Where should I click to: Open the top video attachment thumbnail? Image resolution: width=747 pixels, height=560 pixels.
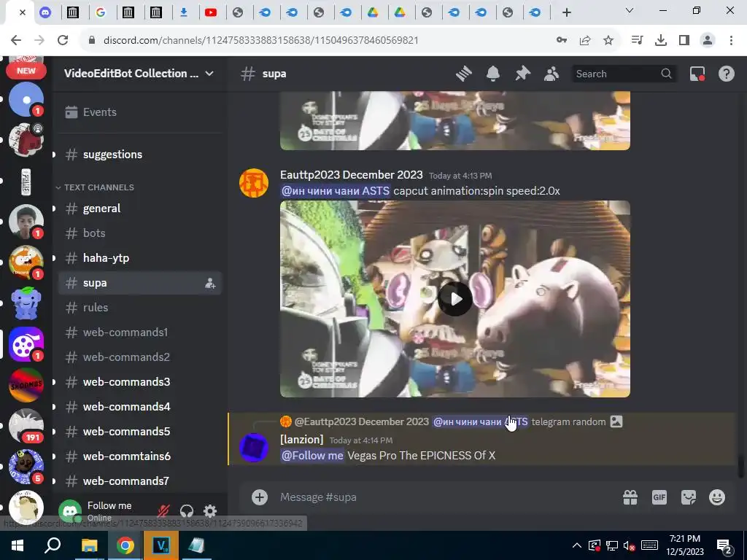tap(455, 120)
